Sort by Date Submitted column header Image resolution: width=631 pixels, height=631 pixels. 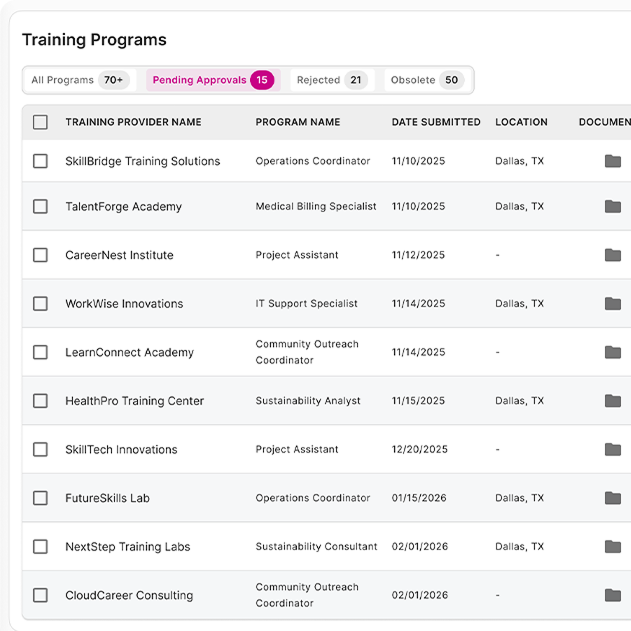click(435, 122)
